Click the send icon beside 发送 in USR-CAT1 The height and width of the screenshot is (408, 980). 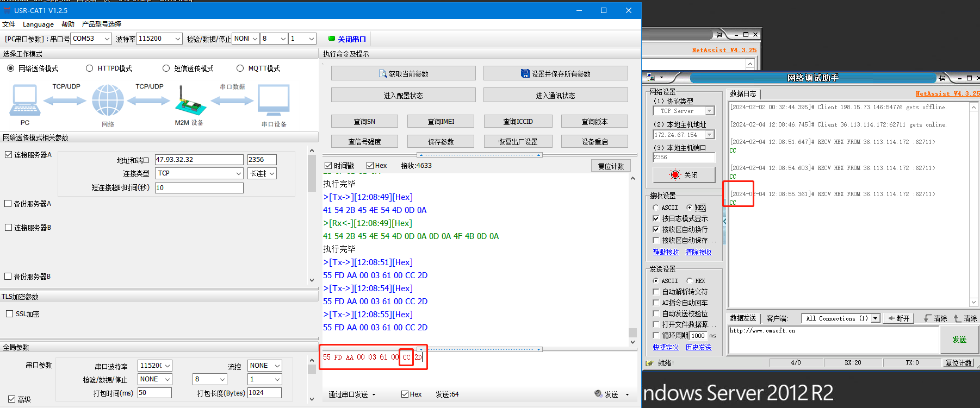599,394
